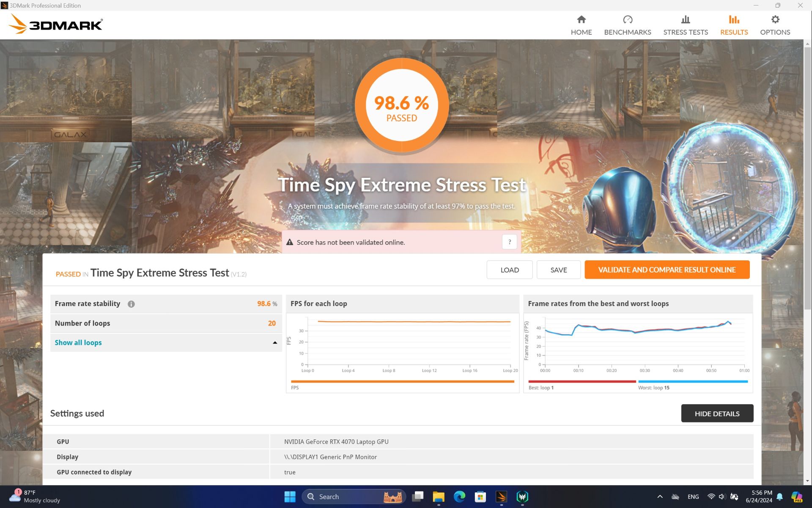Click the 98.6 % PASSED score circle
This screenshot has width=812, height=508.
pos(402,105)
